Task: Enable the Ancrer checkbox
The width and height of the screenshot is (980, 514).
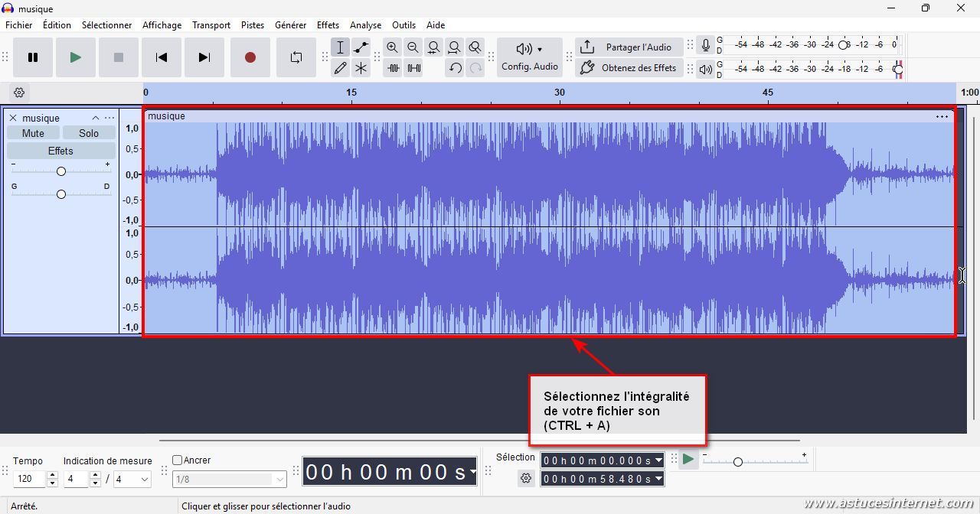Action: click(178, 460)
